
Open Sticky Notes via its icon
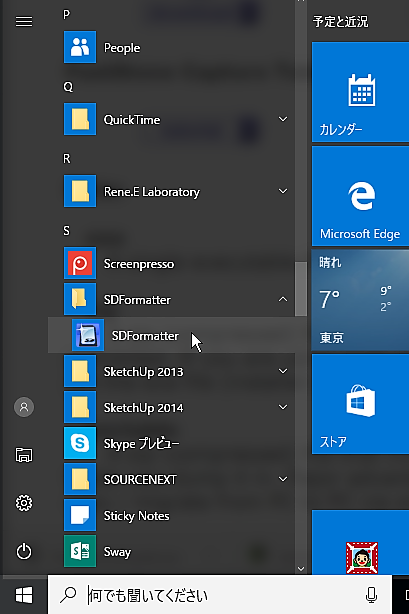[80, 516]
